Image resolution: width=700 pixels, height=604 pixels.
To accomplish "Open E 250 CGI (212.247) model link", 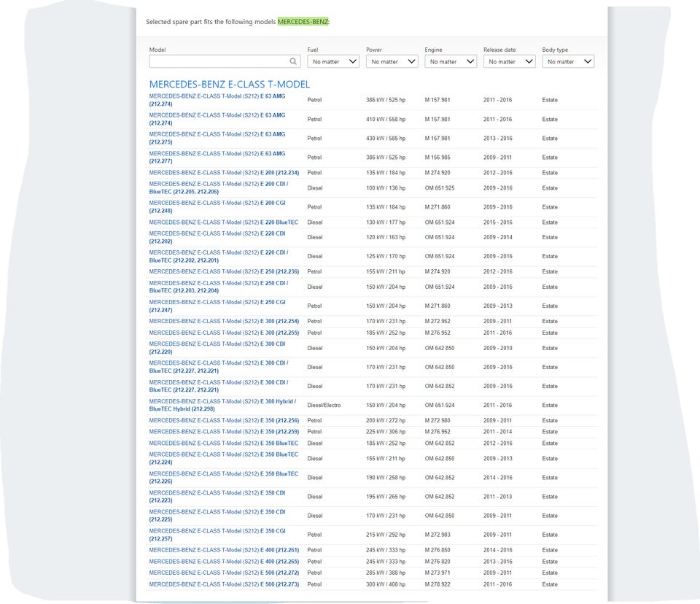I will tap(217, 306).
